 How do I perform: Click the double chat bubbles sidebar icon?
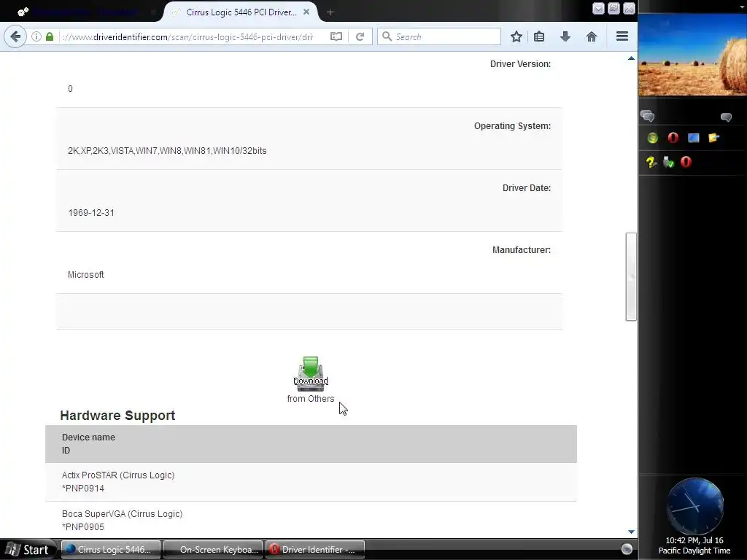click(x=648, y=116)
